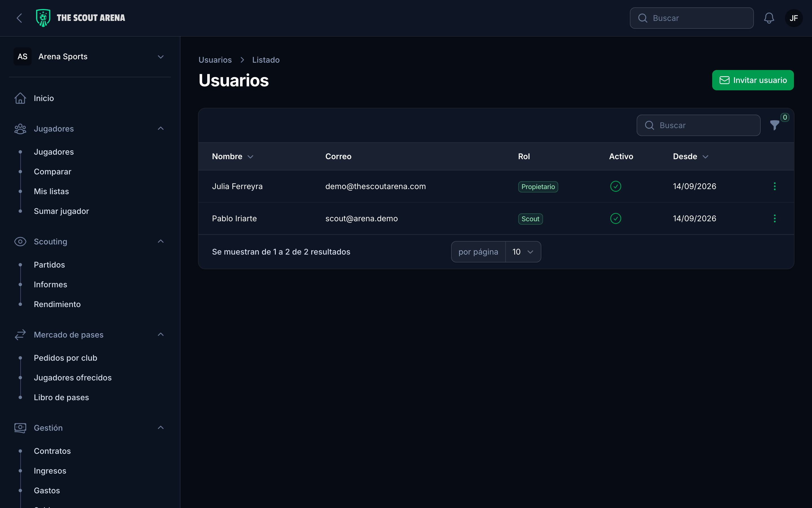Open the per-page 10 dropdown

point(523,252)
